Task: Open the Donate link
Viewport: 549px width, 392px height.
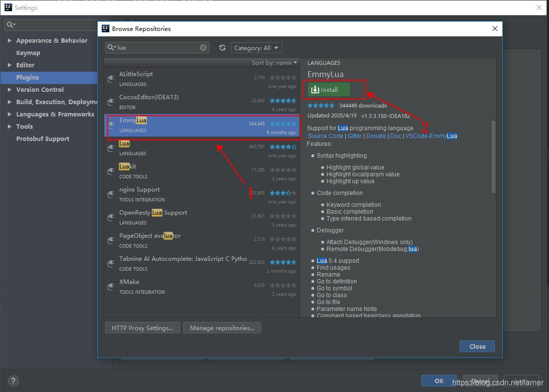Action: click(x=376, y=136)
